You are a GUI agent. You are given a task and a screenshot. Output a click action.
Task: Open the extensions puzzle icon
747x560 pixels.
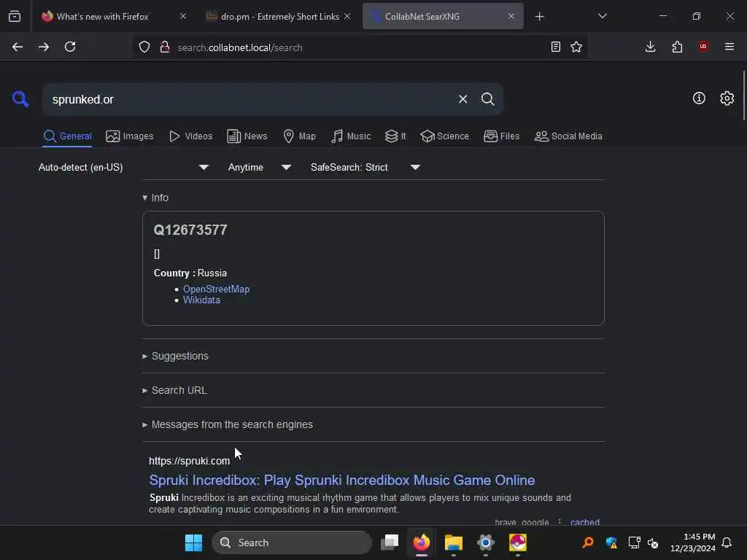[677, 47]
